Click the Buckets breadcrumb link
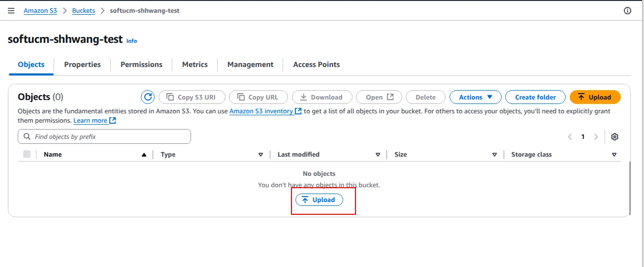The height and width of the screenshot is (267, 644). pos(84,10)
